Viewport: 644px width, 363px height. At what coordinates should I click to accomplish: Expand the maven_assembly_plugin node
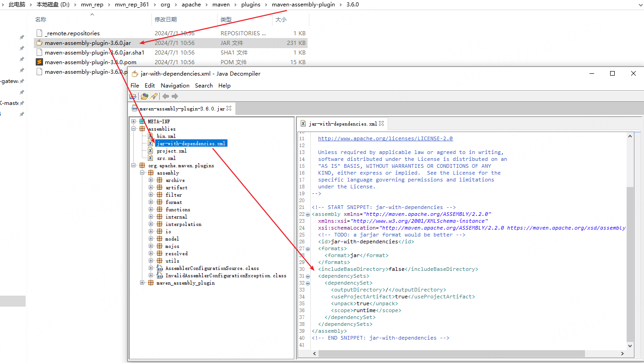(x=142, y=283)
